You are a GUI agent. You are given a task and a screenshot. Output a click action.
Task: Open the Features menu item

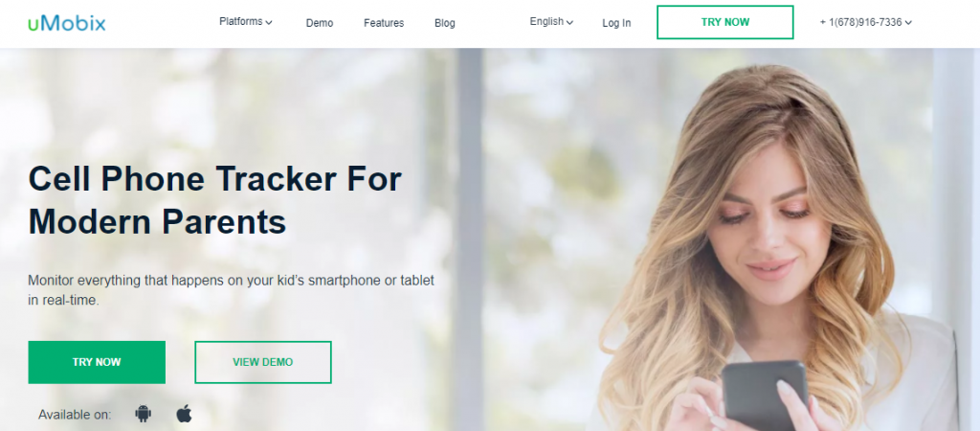click(384, 23)
